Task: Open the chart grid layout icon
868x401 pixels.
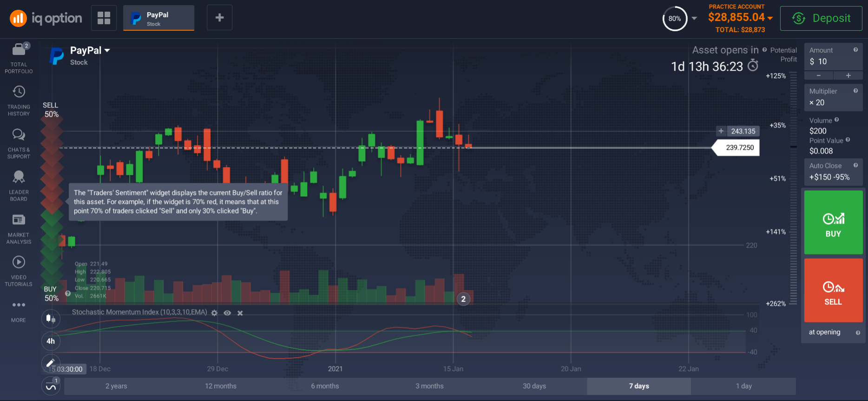Action: [104, 18]
